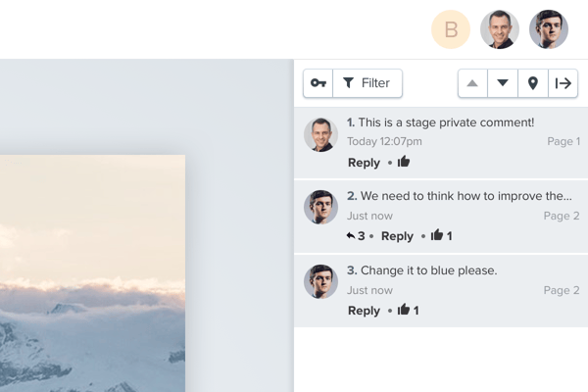Toggle thumbs-up on comment 3
The width and height of the screenshot is (588, 392).
(404, 311)
